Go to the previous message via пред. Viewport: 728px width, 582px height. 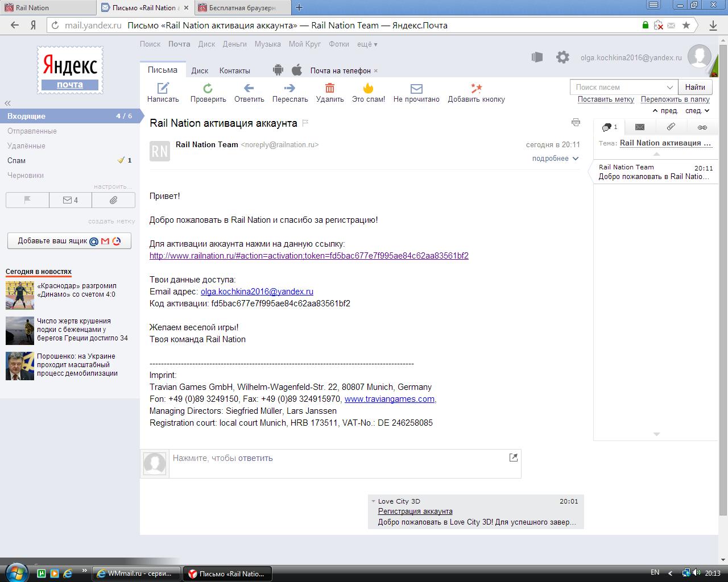tap(665, 111)
